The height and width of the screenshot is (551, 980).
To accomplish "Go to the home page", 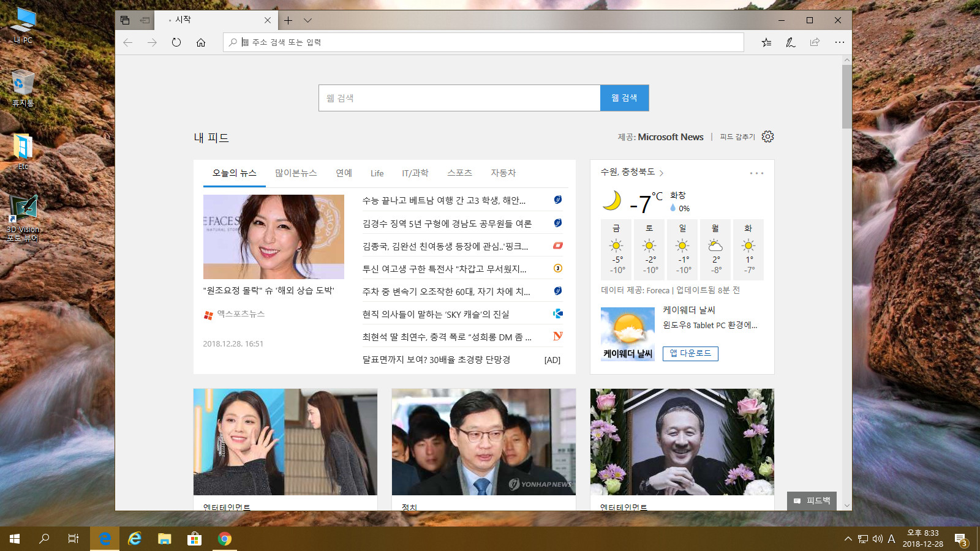I will click(201, 42).
